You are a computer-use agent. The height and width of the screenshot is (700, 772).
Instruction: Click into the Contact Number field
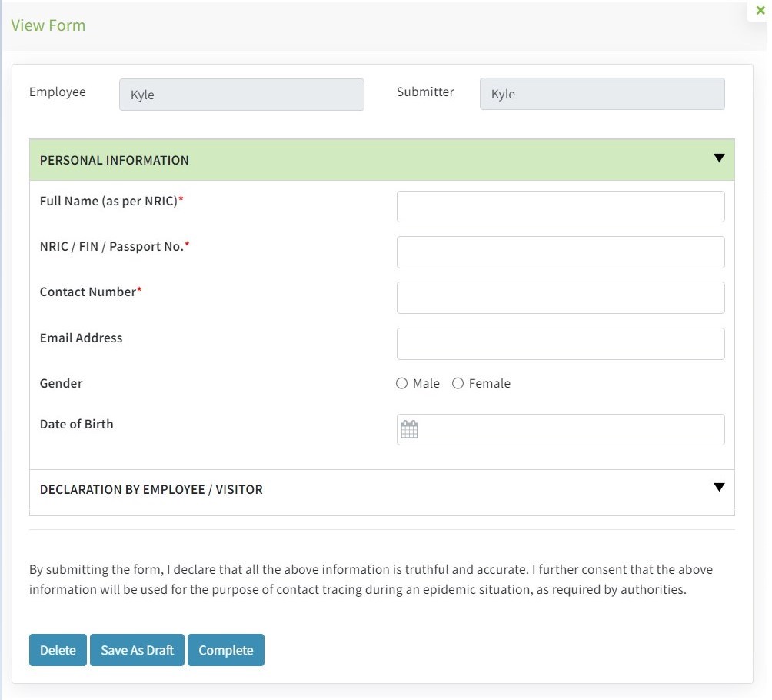tap(561, 298)
